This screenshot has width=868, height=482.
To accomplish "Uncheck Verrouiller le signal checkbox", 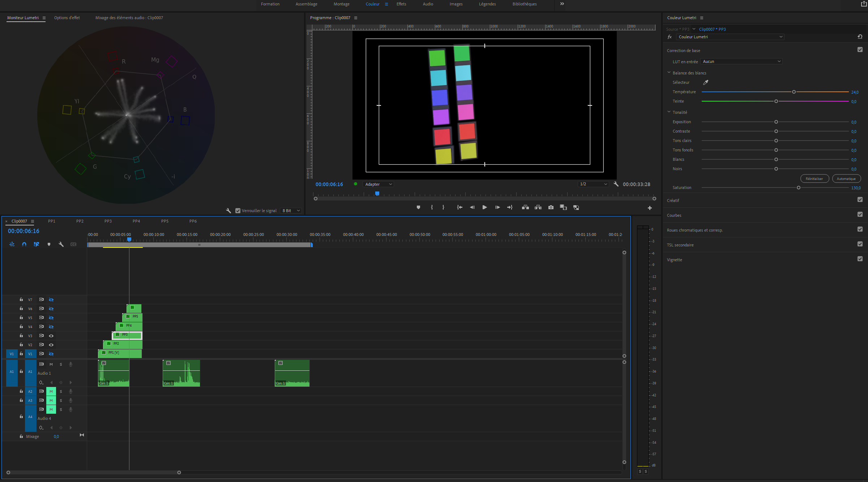I will tap(238, 211).
